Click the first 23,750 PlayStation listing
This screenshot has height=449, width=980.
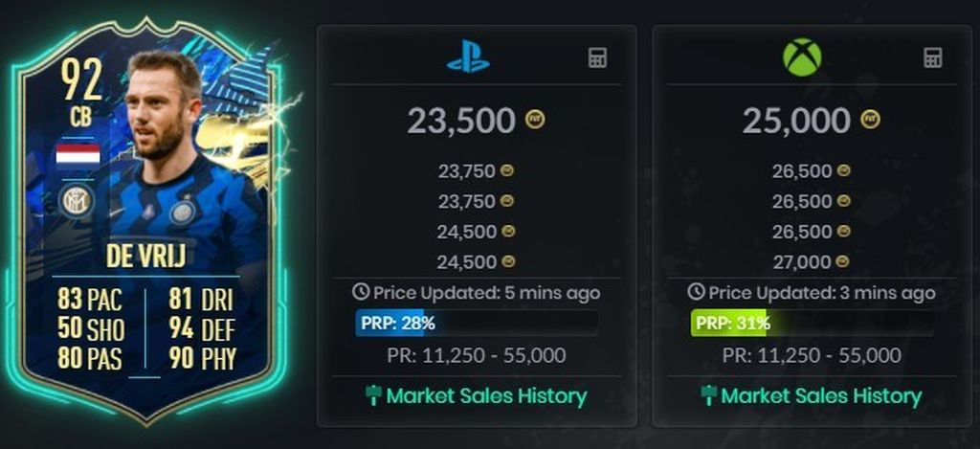point(467,170)
